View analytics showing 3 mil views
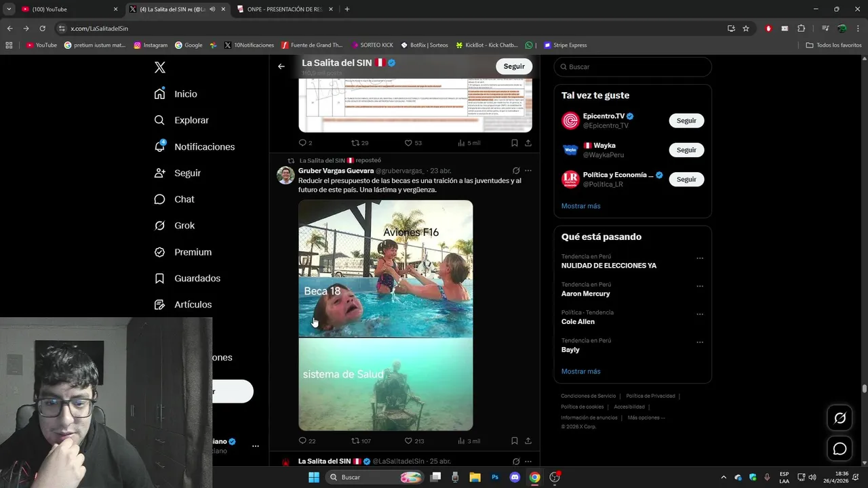Screen dimensions: 868x488 coord(469,441)
